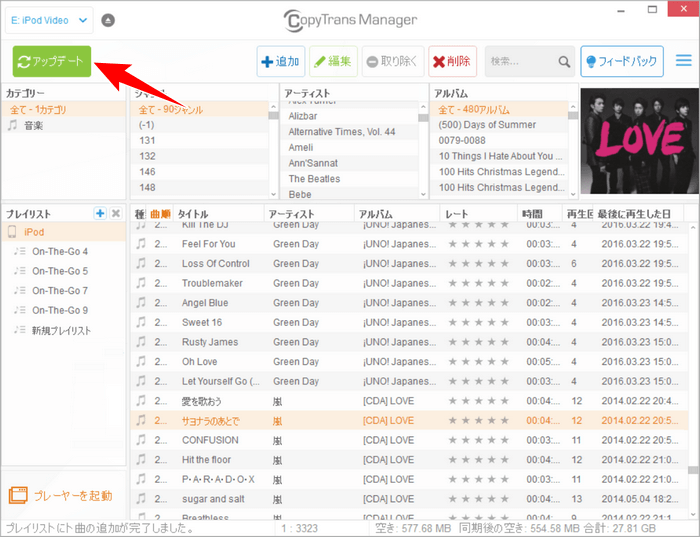Select artist Alizbar
The height and width of the screenshot is (537, 700).
pyautogui.click(x=349, y=116)
